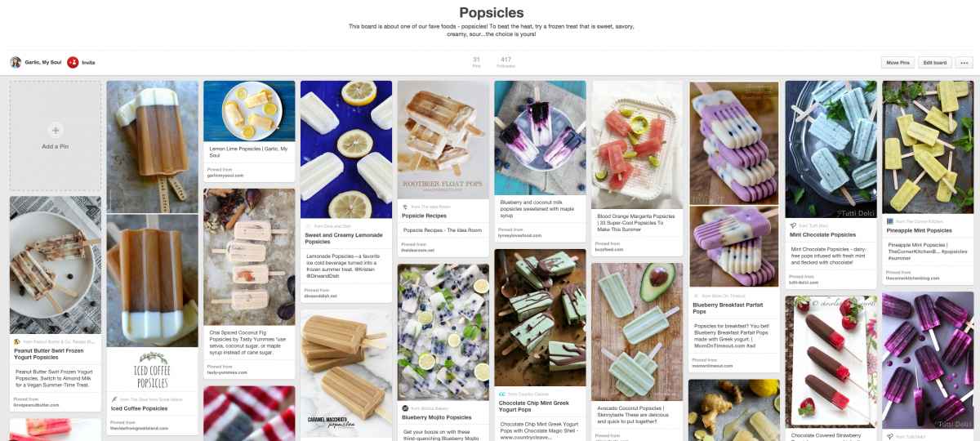Screen dimensions: 980x441
Task: Visit the buzzfeed.com pinned-from link
Action: [610, 249]
